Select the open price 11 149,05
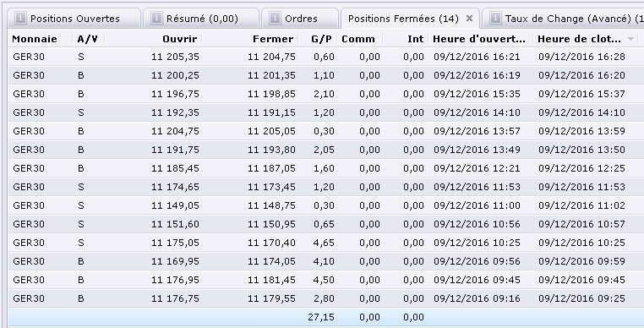The width and height of the screenshot is (644, 328). coord(175,205)
